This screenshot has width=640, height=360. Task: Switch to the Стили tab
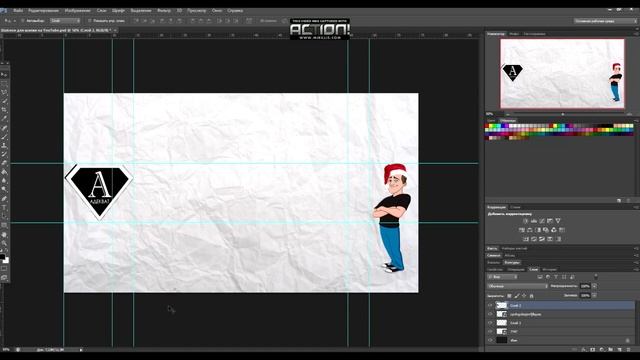(516, 207)
